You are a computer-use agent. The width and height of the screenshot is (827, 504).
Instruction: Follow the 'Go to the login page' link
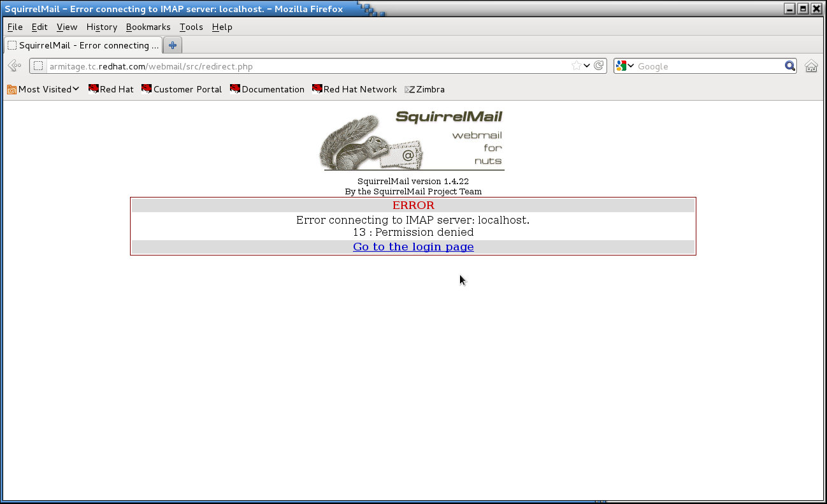coord(413,247)
